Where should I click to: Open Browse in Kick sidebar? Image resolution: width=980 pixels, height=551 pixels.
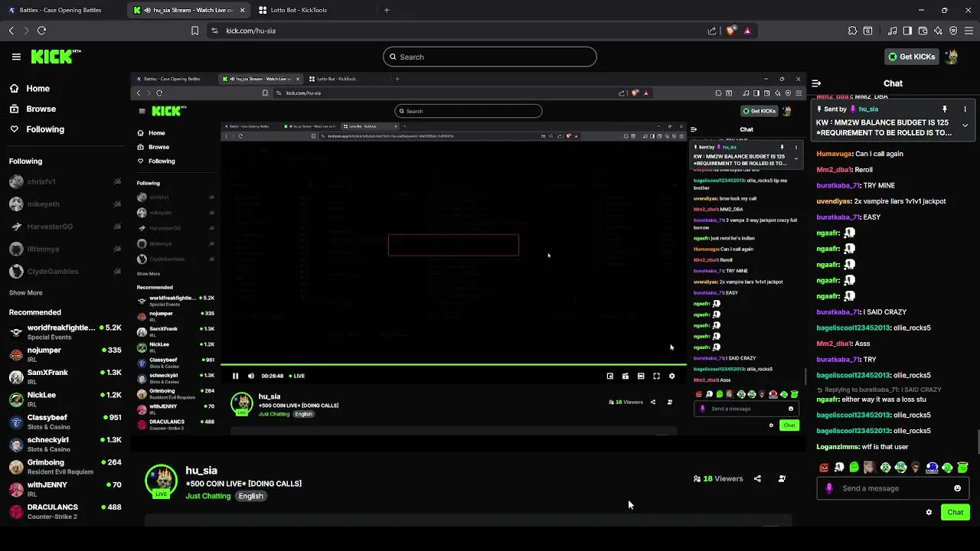coord(32,109)
